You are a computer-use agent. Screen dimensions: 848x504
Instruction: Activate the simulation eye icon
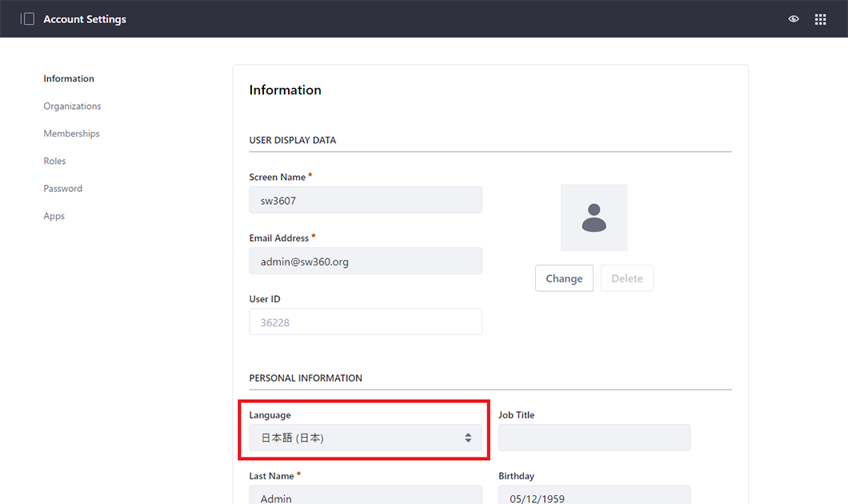793,18
